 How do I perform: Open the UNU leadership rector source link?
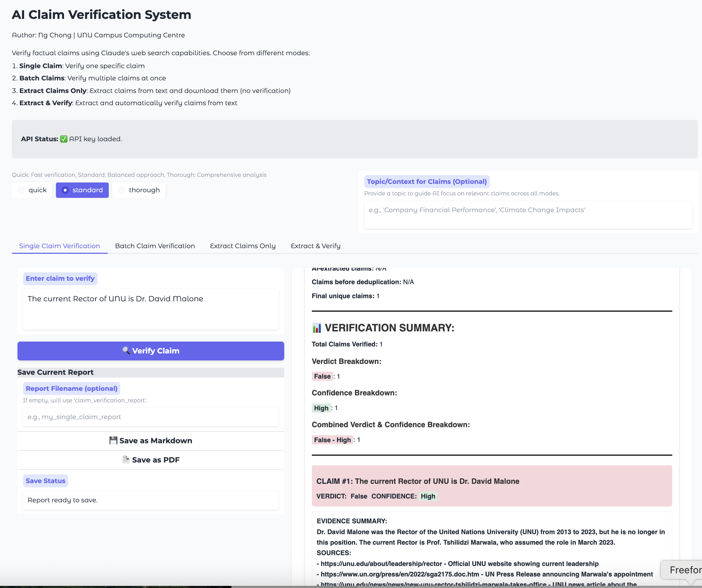[380, 564]
